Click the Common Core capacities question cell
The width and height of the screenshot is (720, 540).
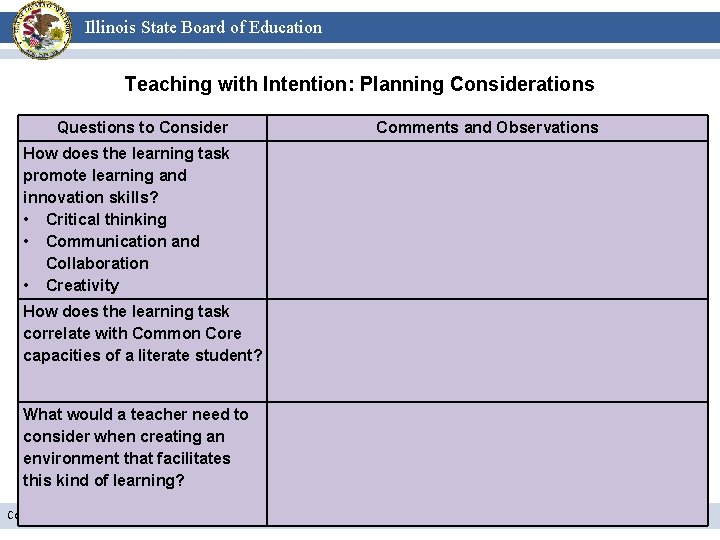[142, 350]
